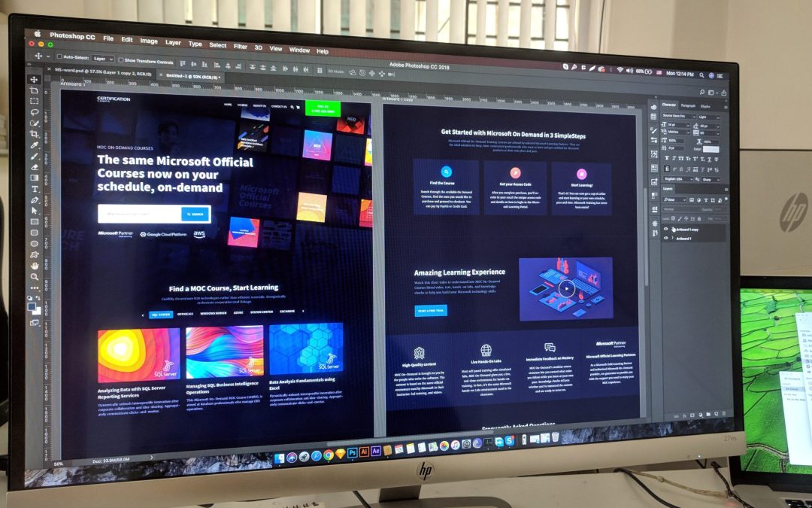
Task: Expand the Artboard 1 group in Layers
Action: [x=674, y=238]
